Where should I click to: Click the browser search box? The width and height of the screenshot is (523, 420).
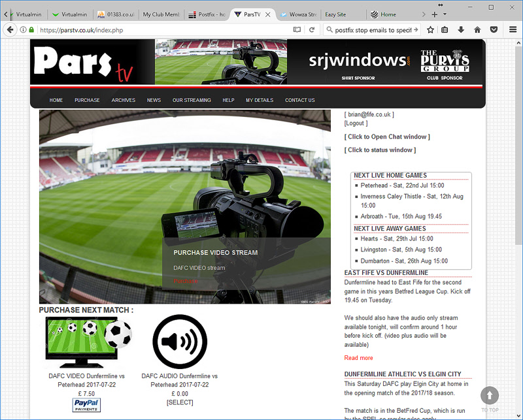(373, 29)
